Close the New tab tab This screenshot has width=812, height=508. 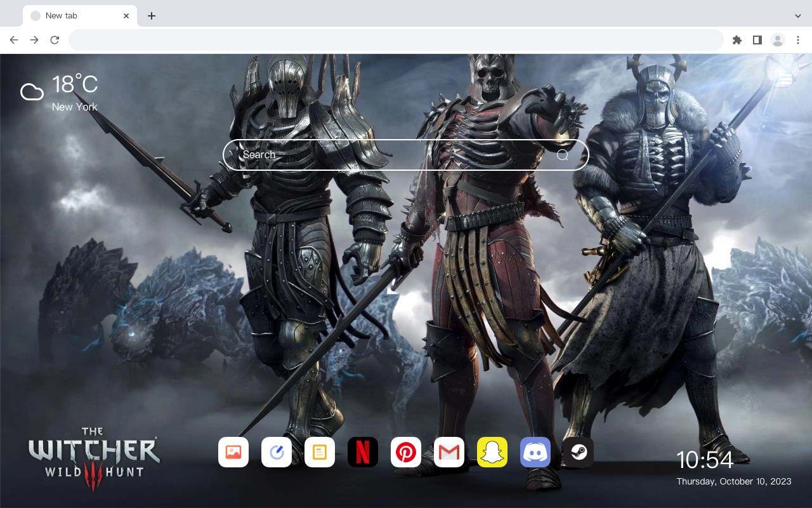127,16
